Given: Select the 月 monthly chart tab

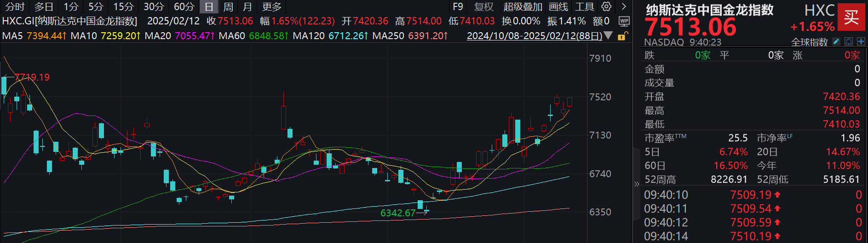Looking at the screenshot, I should coord(247,7).
